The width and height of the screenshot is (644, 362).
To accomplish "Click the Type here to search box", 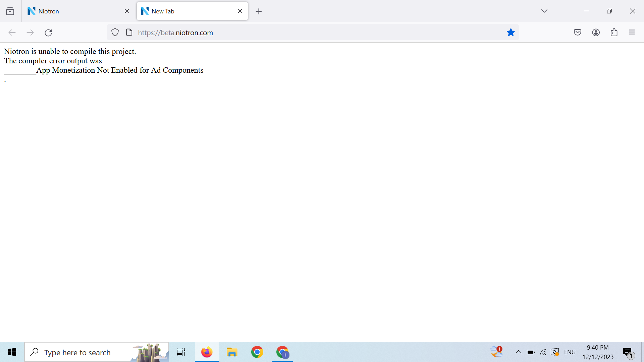I will [97, 352].
